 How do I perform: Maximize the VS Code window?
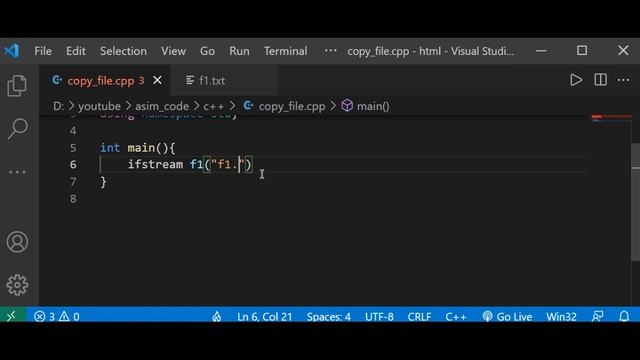point(582,51)
